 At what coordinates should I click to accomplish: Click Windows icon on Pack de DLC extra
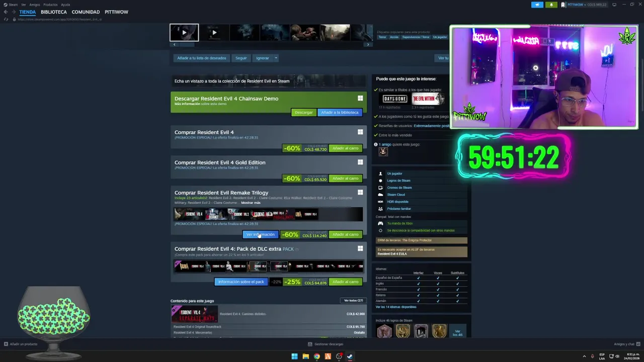pos(360,248)
